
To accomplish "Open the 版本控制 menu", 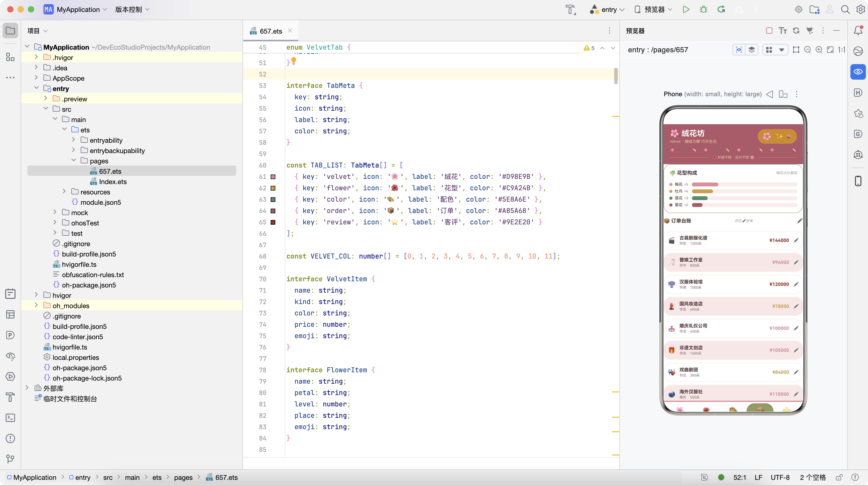I will pyautogui.click(x=132, y=10).
